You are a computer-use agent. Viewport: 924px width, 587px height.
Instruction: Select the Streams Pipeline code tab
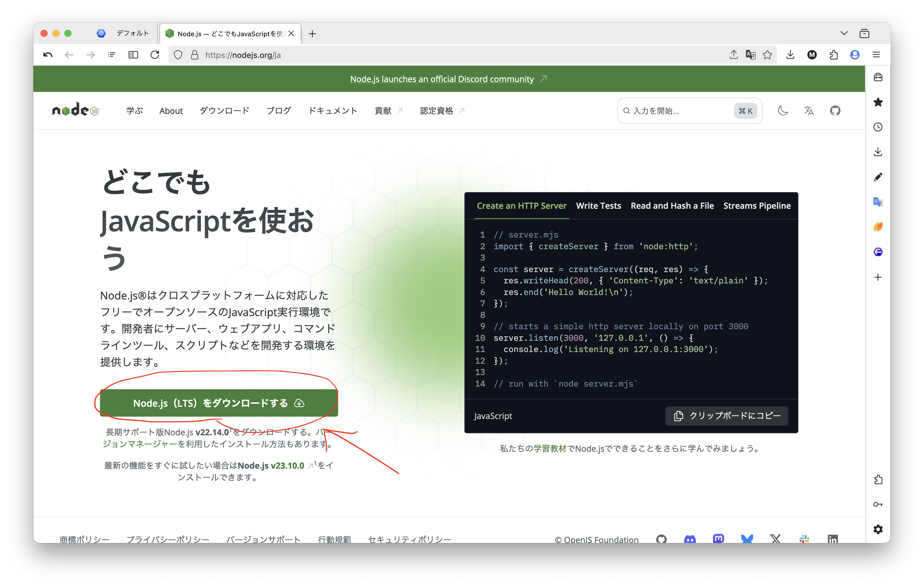[757, 206]
